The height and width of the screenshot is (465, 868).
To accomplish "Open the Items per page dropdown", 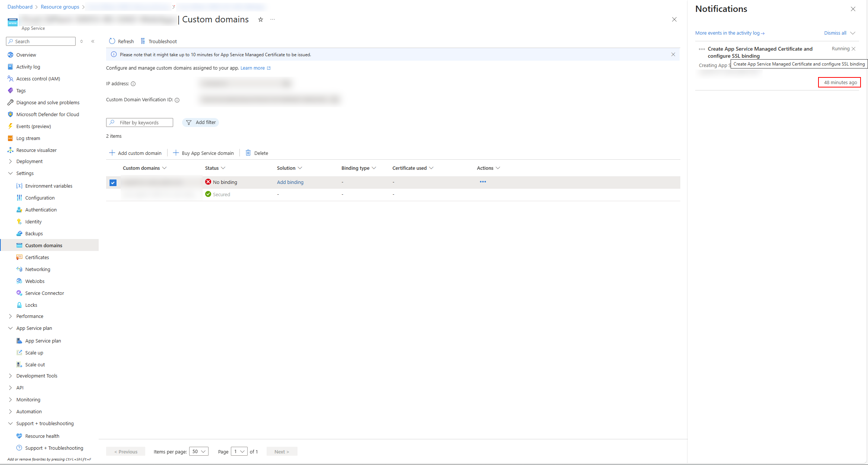I will (x=199, y=451).
